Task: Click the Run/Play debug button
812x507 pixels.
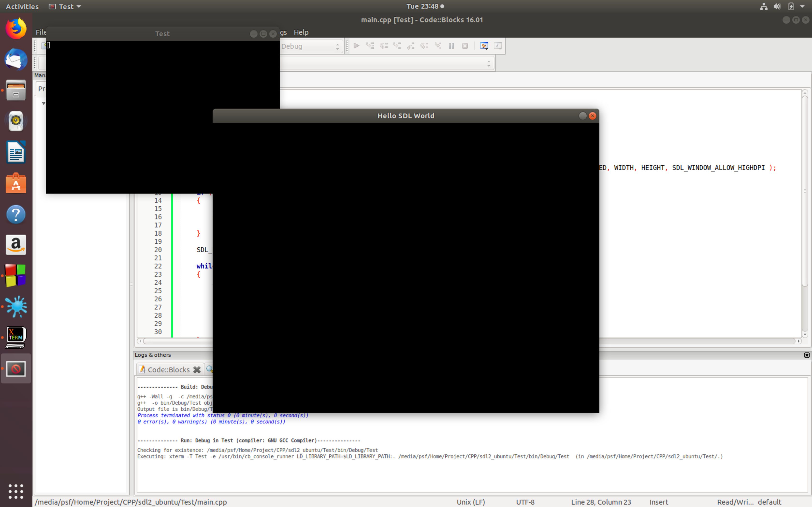Action: tap(355, 46)
